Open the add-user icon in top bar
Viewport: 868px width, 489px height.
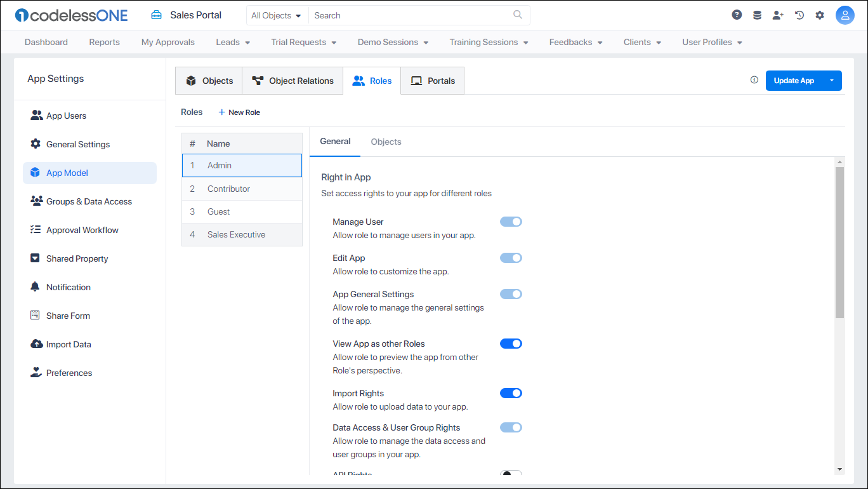coord(778,14)
